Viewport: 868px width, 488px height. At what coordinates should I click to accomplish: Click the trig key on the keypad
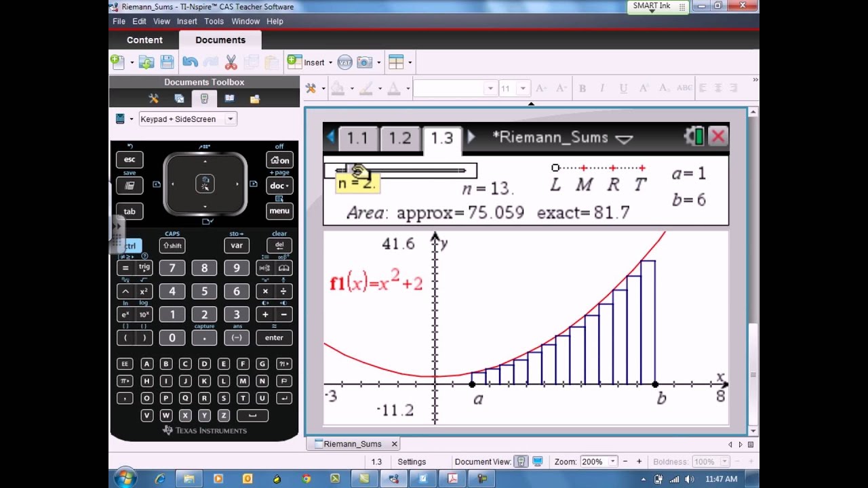click(x=144, y=268)
